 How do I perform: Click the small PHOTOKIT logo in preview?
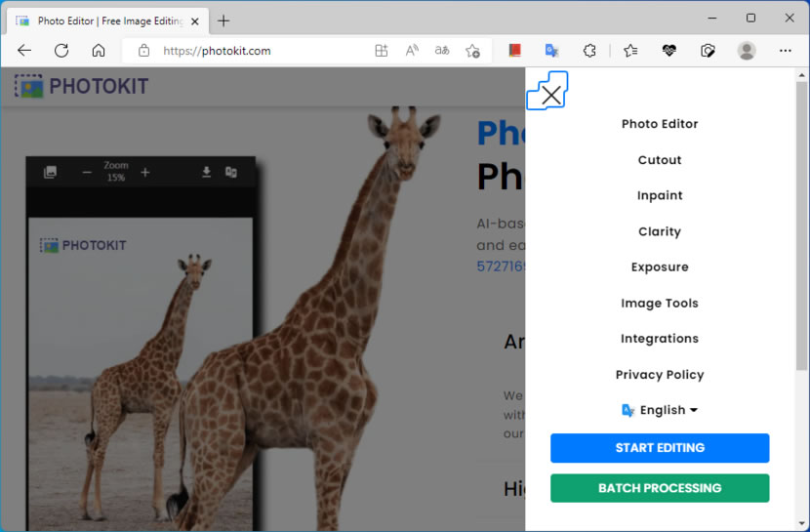coord(83,245)
